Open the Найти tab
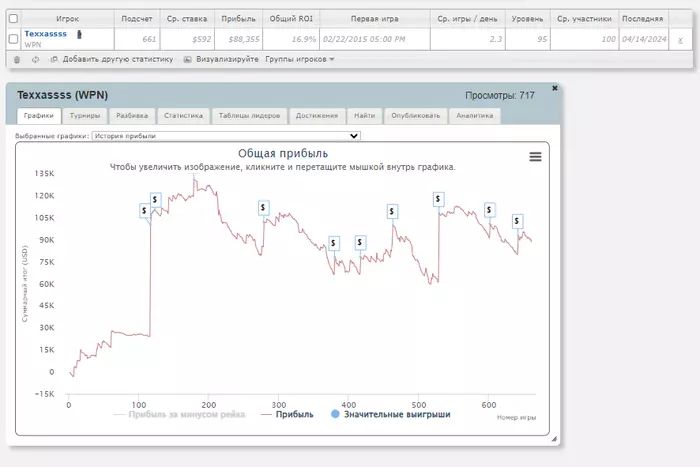 coord(365,116)
